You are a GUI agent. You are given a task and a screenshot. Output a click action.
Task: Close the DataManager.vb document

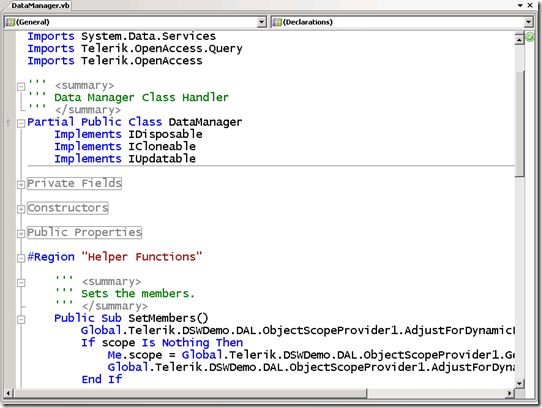click(530, 6)
